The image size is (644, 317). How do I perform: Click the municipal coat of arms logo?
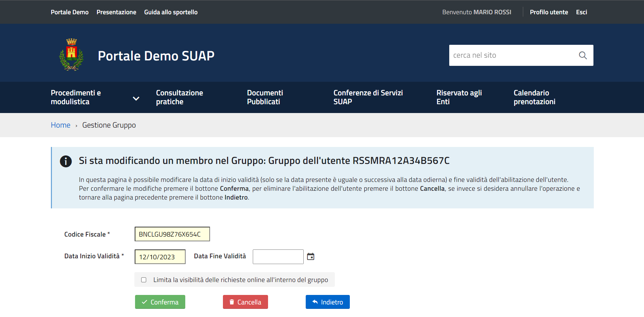71,55
